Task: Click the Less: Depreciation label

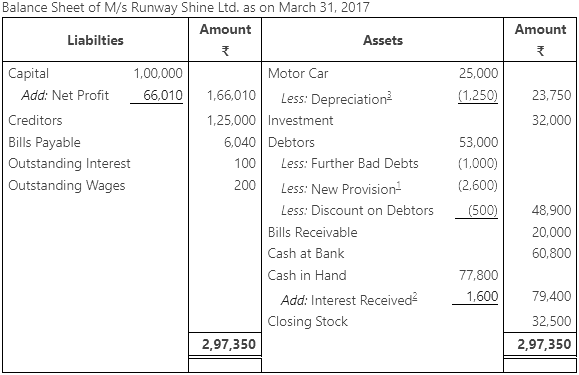Action: [x=334, y=99]
